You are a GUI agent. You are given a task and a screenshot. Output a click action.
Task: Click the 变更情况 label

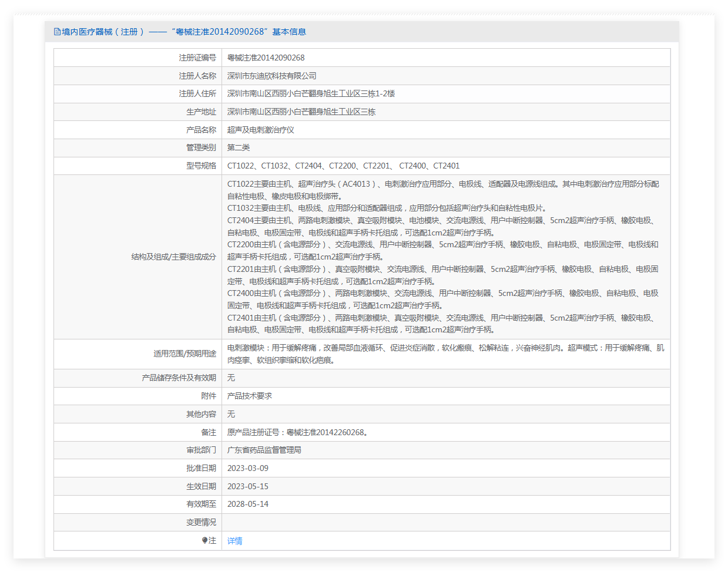click(x=201, y=522)
